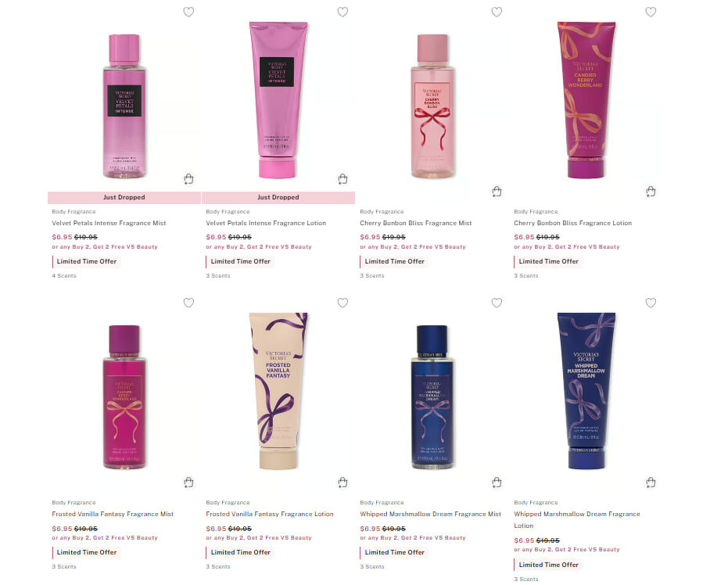This screenshot has width=728, height=585.
Task: Add Whipped Marshmallow Dream Mist to bag
Action: (x=497, y=483)
